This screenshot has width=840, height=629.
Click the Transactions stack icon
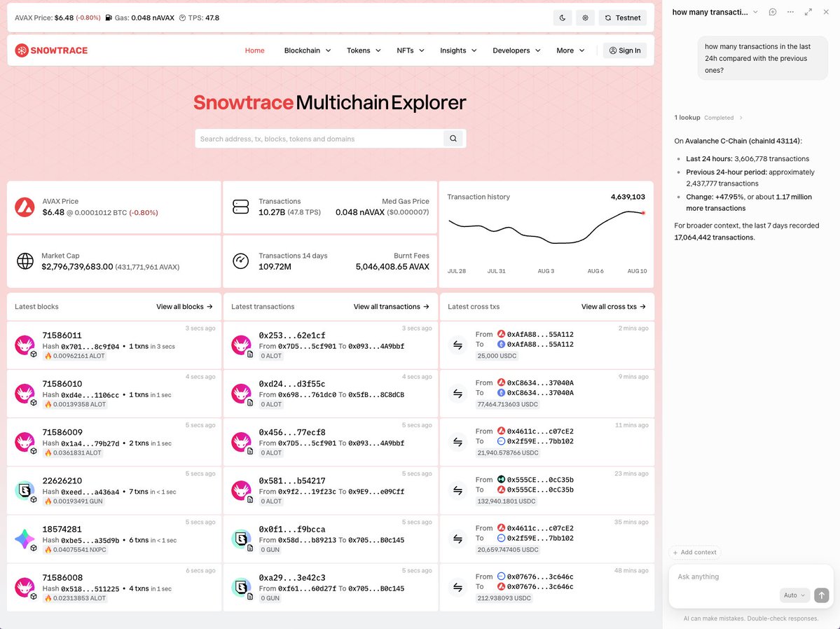click(240, 207)
